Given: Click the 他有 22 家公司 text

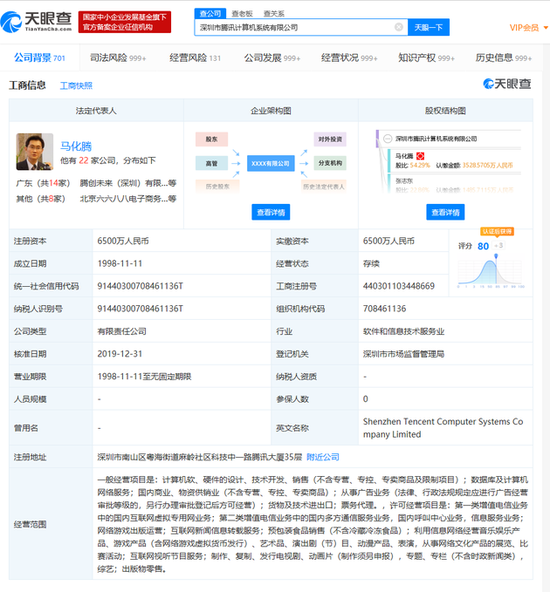Looking at the screenshot, I should 108,160.
